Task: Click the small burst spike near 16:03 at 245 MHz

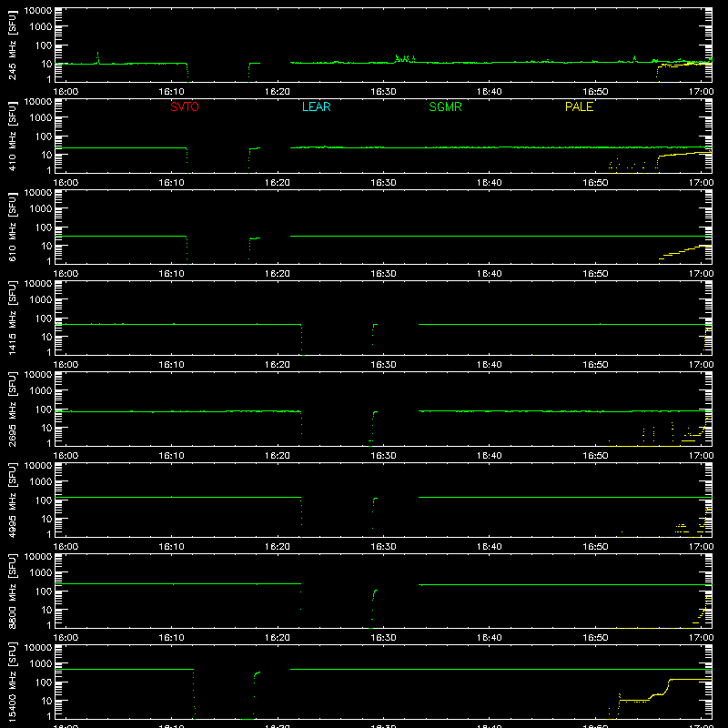Action: [x=97, y=58]
